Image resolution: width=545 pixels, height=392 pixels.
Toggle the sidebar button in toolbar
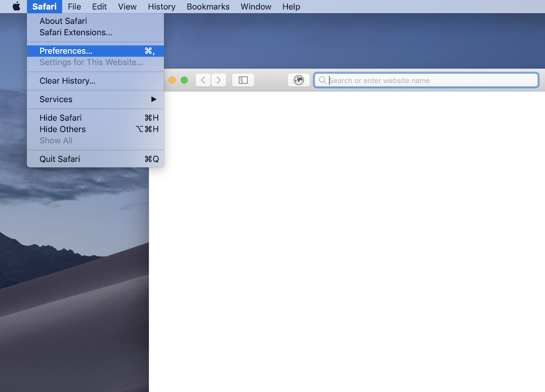pos(243,80)
